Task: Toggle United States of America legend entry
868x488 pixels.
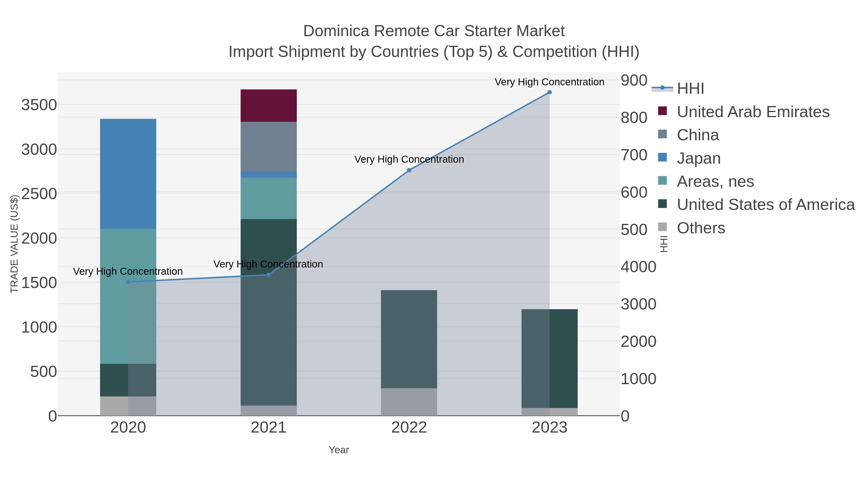Action: click(756, 205)
